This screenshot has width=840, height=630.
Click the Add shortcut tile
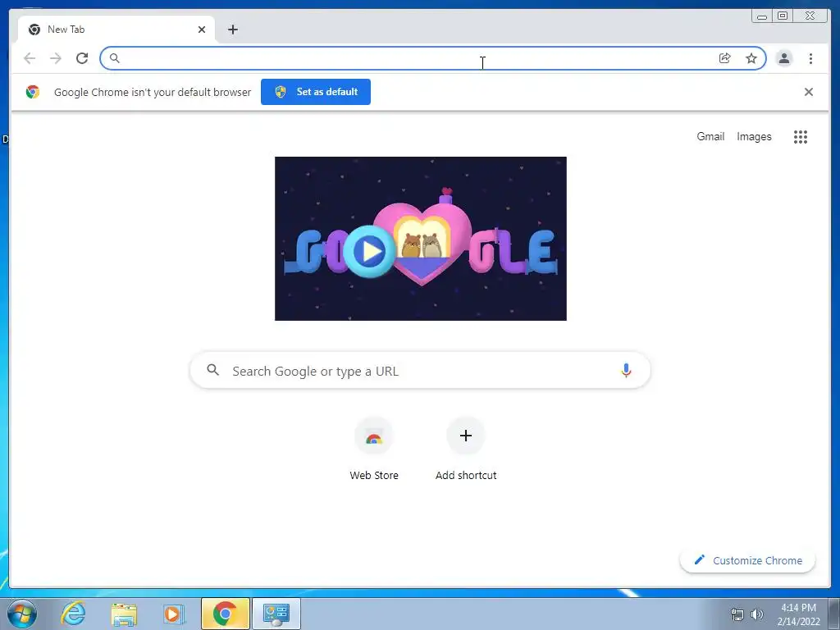tap(466, 450)
